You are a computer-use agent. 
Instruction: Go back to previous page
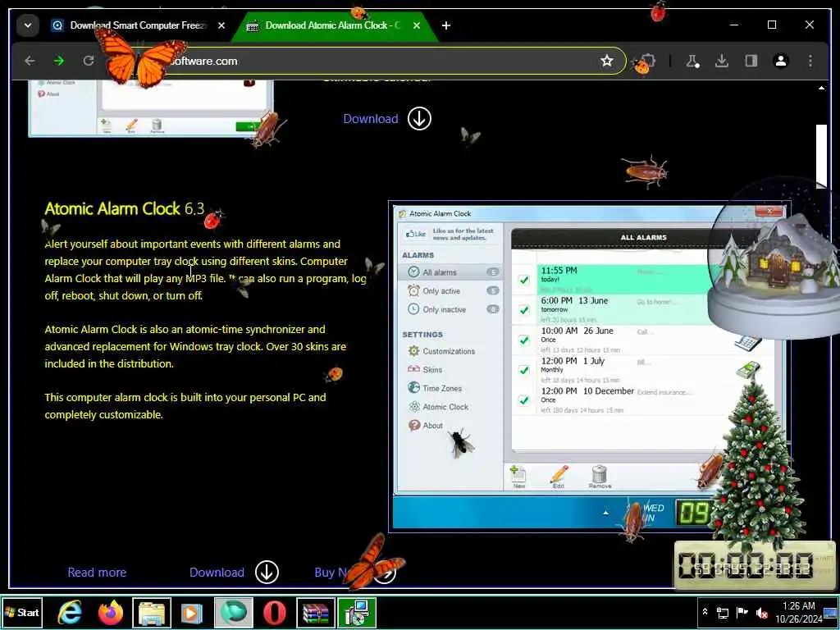pos(30,61)
